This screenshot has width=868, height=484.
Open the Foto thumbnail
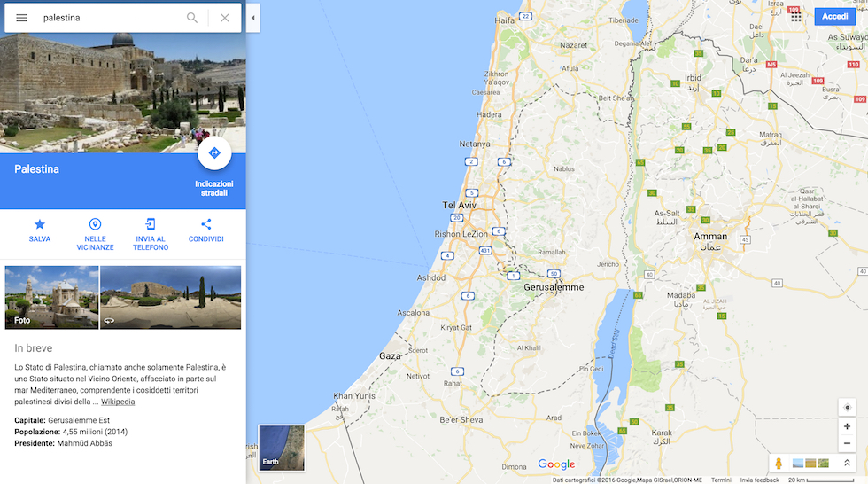[51, 297]
